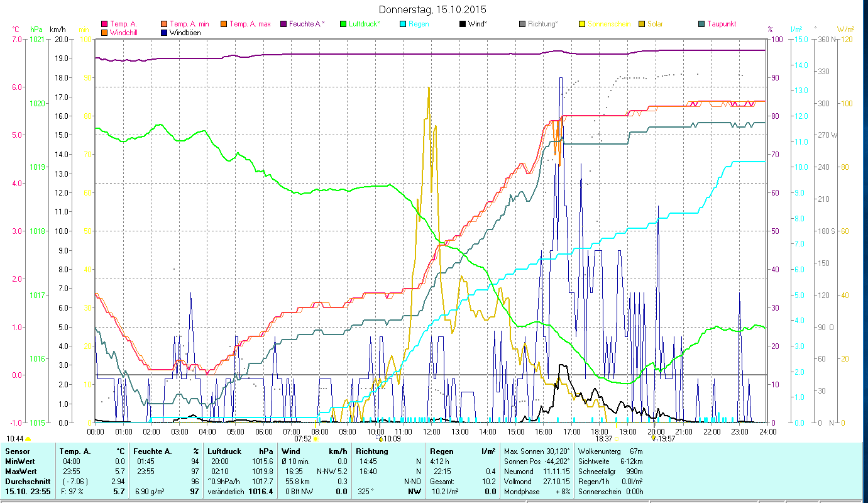Click the pink Temp. A. legend swatch
868x503 pixels.
pos(104,24)
